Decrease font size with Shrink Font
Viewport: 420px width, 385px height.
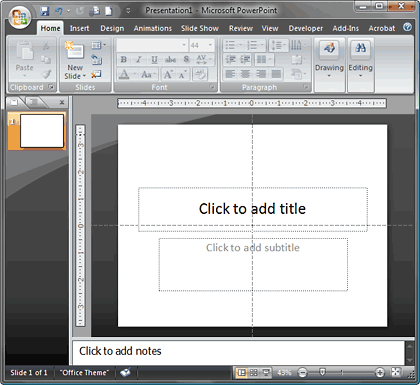click(x=182, y=74)
